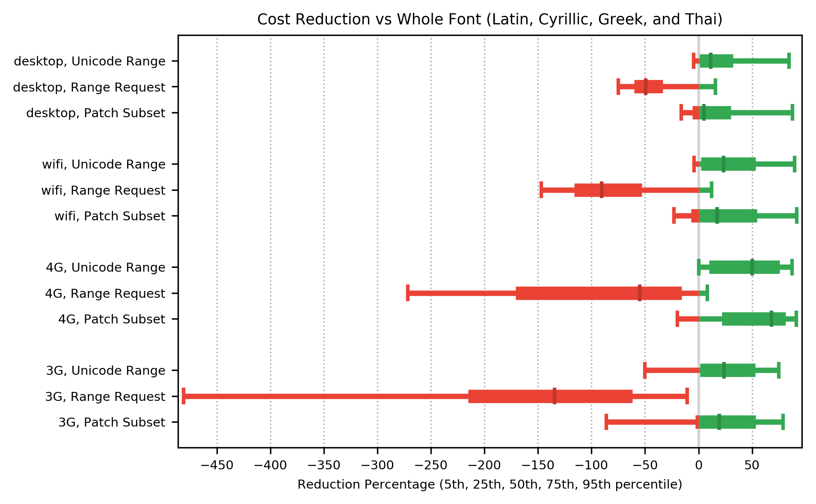
Task: Click the 'wifi, Patch Subset' label
Action: click(x=110, y=216)
